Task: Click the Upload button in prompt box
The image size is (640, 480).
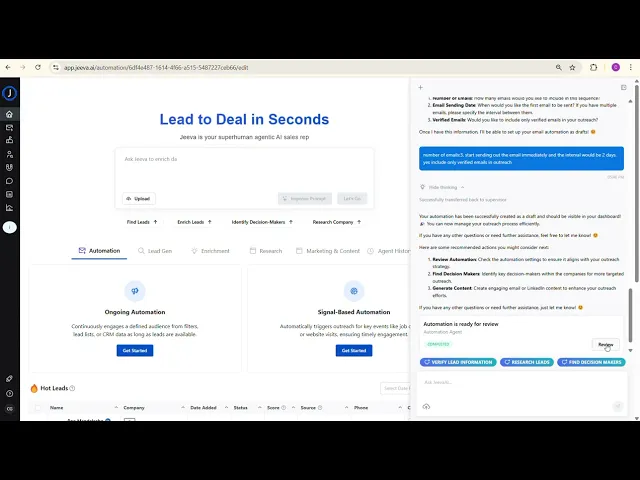Action: [x=138, y=199]
